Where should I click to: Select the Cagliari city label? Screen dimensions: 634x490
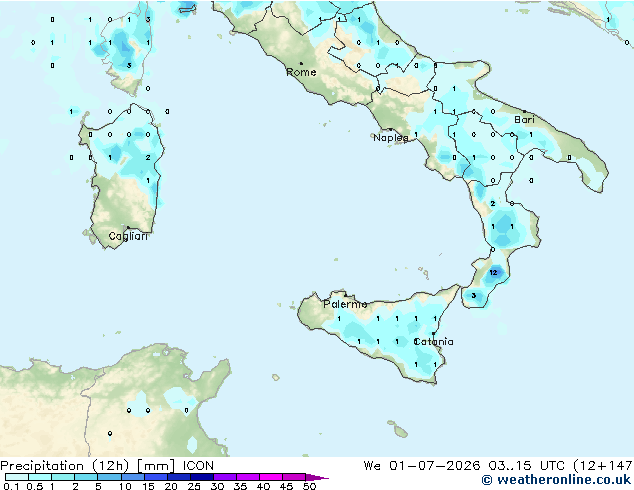tap(128, 236)
